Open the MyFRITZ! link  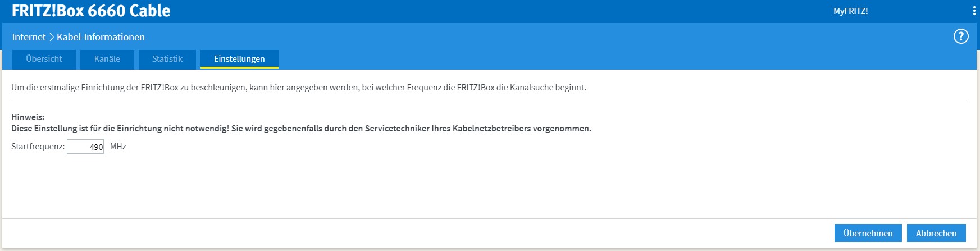pyautogui.click(x=850, y=11)
